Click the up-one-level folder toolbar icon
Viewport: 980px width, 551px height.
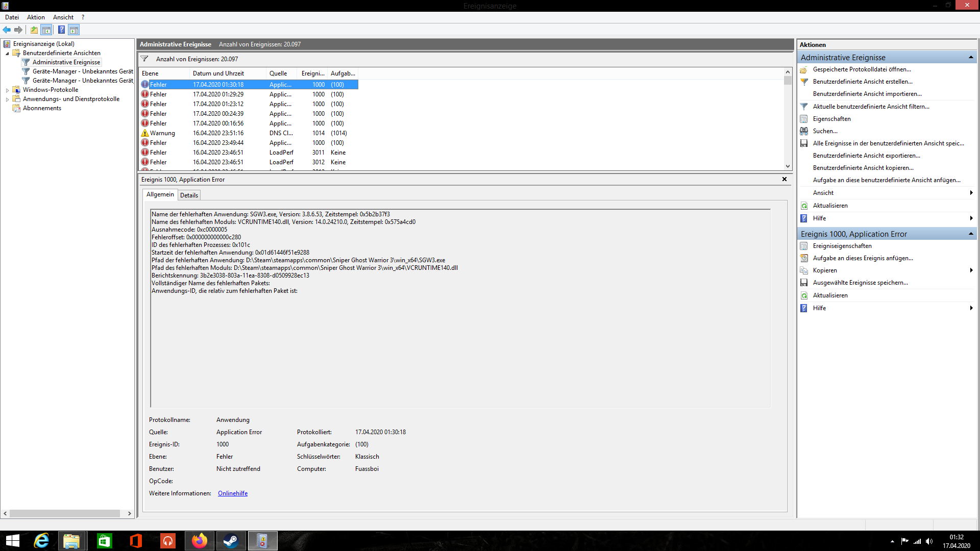(34, 30)
